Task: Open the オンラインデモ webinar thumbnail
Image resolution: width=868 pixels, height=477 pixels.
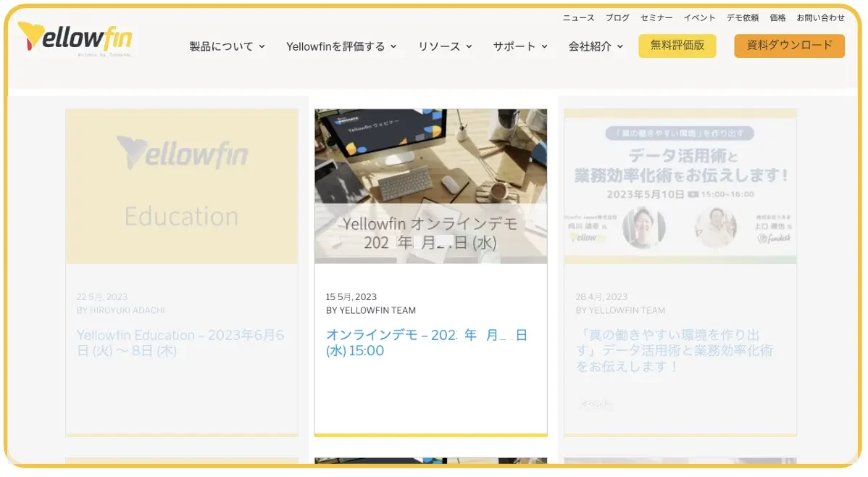Action: 430,186
